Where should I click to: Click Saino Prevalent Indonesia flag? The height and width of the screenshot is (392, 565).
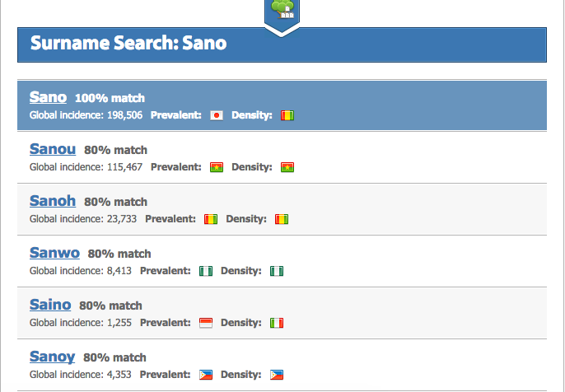[x=206, y=323]
